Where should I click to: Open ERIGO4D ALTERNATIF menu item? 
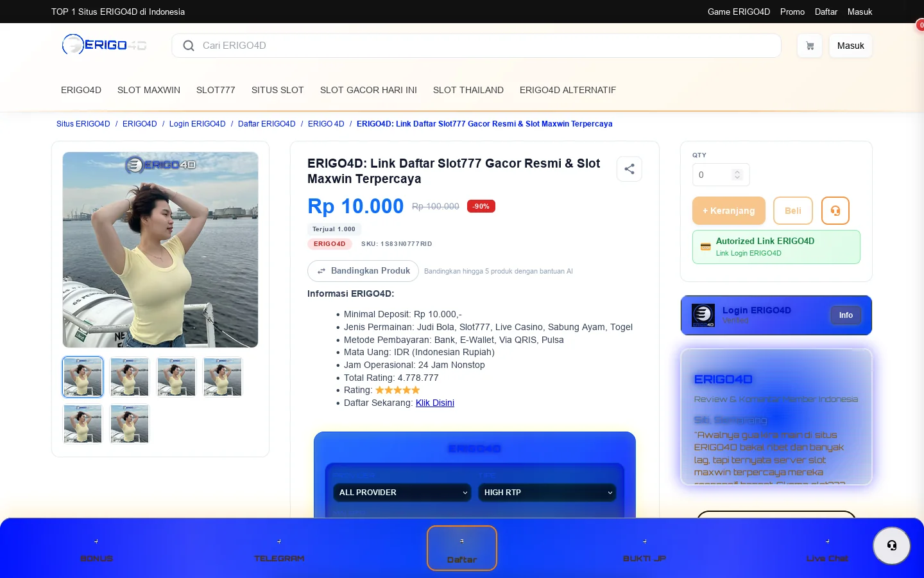pos(568,90)
